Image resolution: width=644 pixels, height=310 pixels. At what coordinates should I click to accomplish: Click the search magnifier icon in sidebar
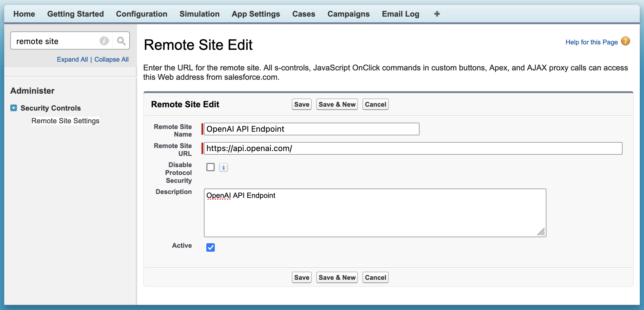[121, 41]
